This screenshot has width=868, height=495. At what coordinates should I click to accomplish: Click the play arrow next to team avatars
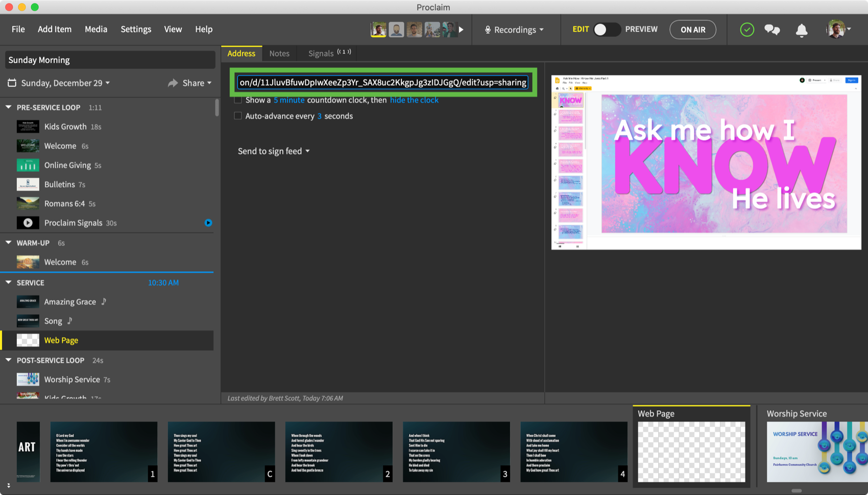[461, 30]
